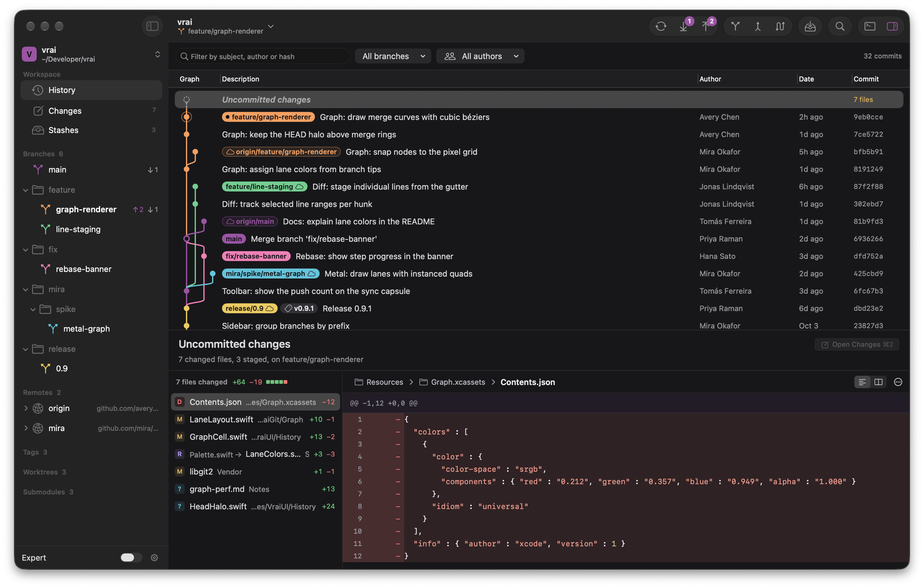The image size is (924, 588).
Task: Open the Stashes workspace item
Action: 91,130
